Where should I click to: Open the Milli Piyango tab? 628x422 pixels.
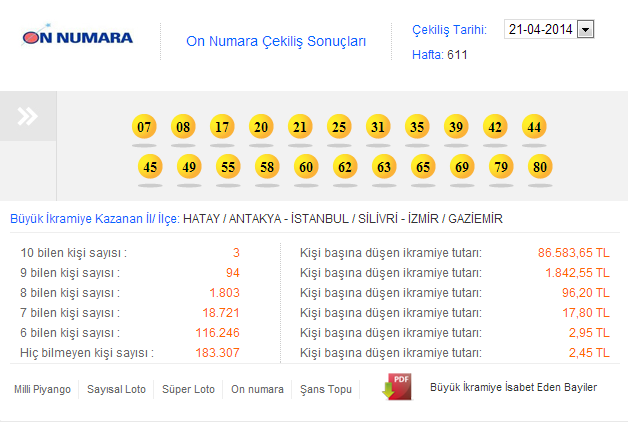42,389
